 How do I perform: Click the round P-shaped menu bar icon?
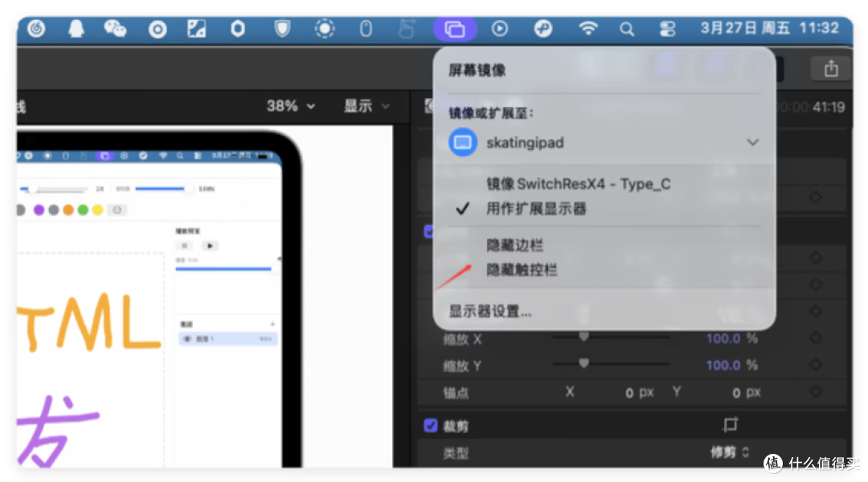tap(543, 28)
